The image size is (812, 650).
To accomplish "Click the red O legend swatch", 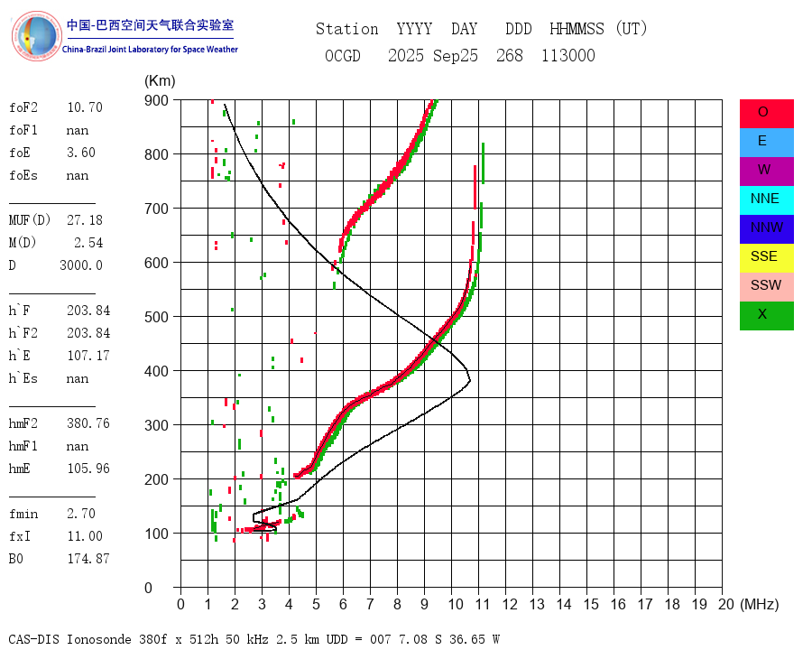I will [766, 114].
